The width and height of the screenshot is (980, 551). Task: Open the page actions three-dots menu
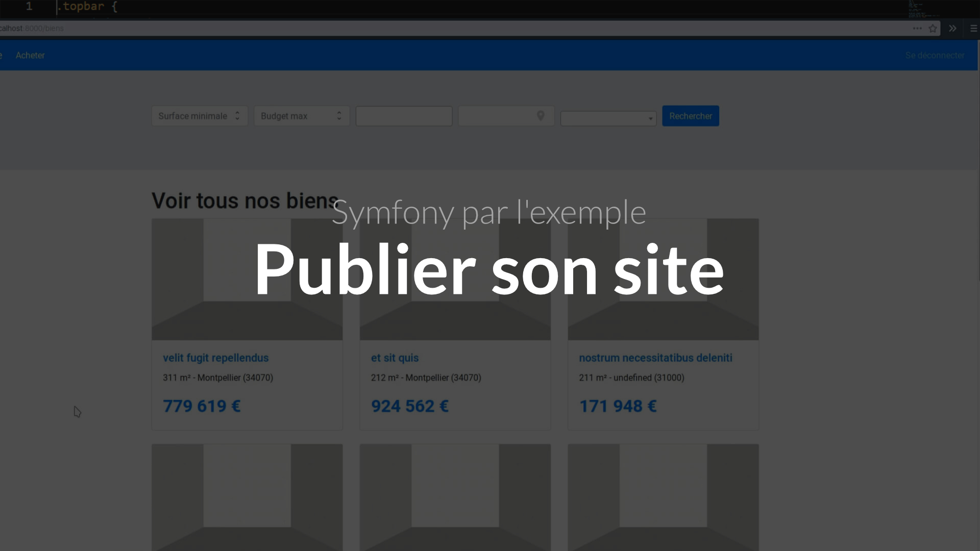tap(917, 29)
